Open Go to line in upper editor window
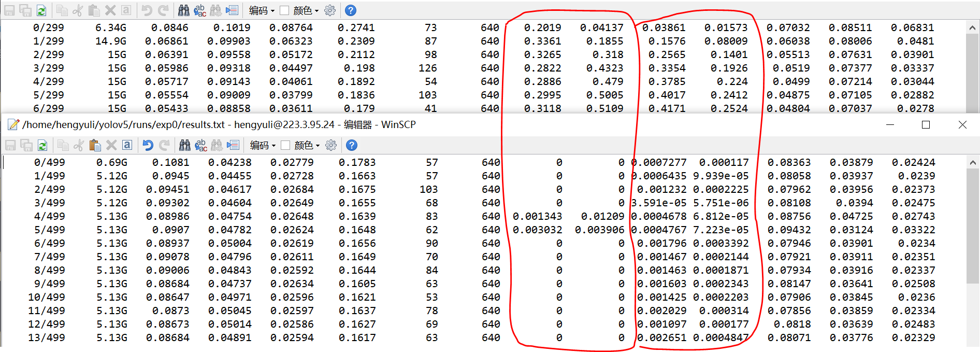 pyautogui.click(x=232, y=10)
